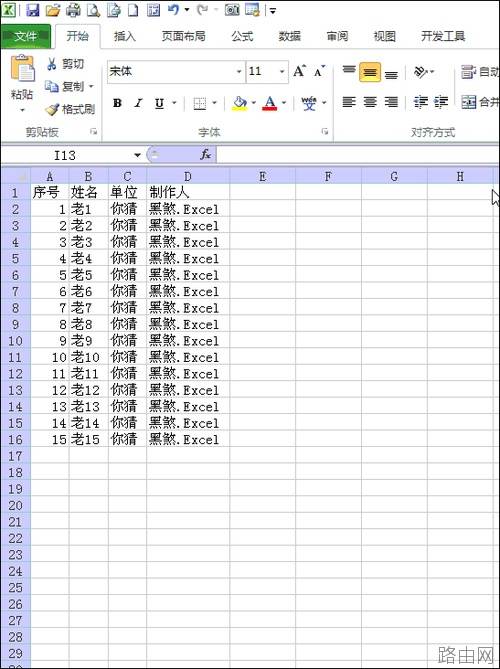Screen dimensions: 500x669
Task: Open the 文件 (File) tab
Action: point(26,36)
